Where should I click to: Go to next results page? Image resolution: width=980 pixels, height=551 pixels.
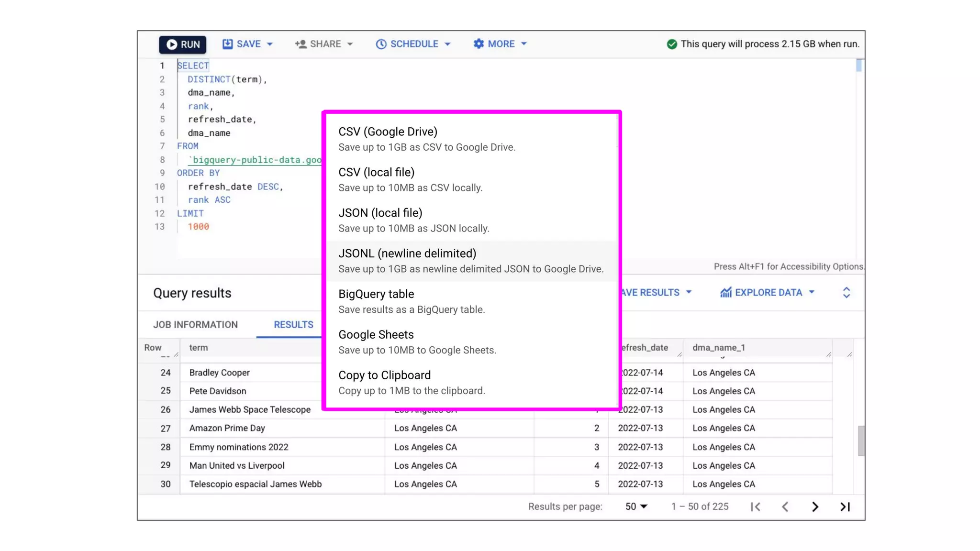click(815, 507)
